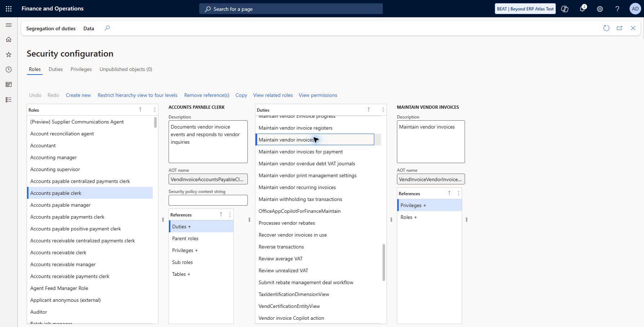Open Favorites star in sidebar

coord(9,54)
